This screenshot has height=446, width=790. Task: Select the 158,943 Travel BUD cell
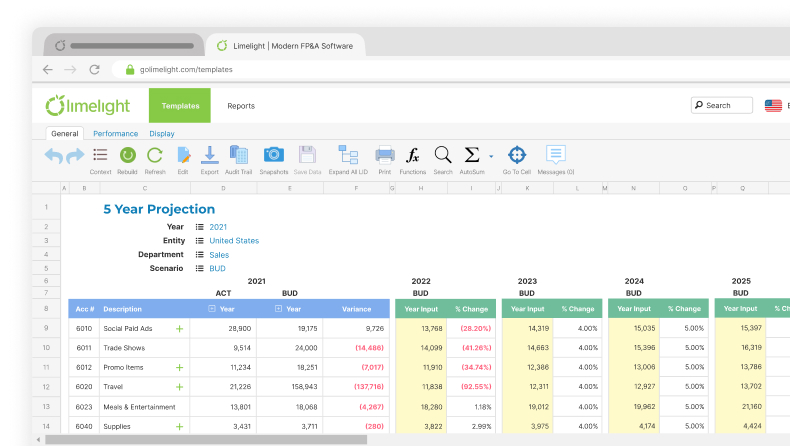tap(290, 387)
